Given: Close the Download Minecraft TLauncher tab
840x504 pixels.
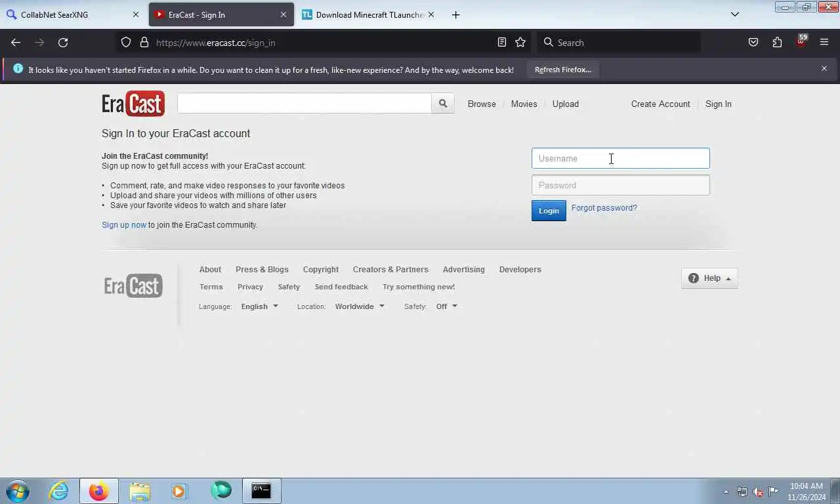Looking at the screenshot, I should coord(431,14).
